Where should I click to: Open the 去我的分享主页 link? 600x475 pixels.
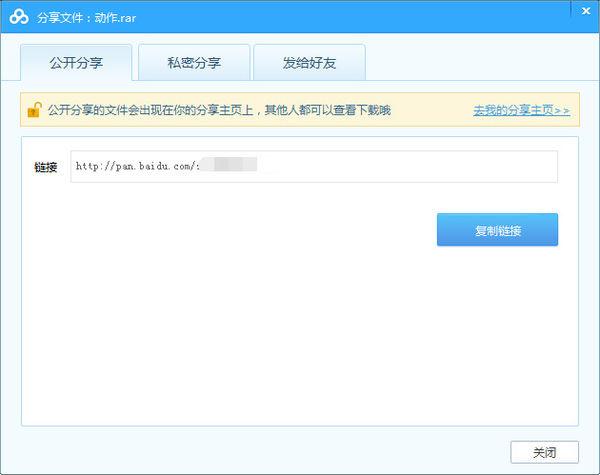coord(522,110)
